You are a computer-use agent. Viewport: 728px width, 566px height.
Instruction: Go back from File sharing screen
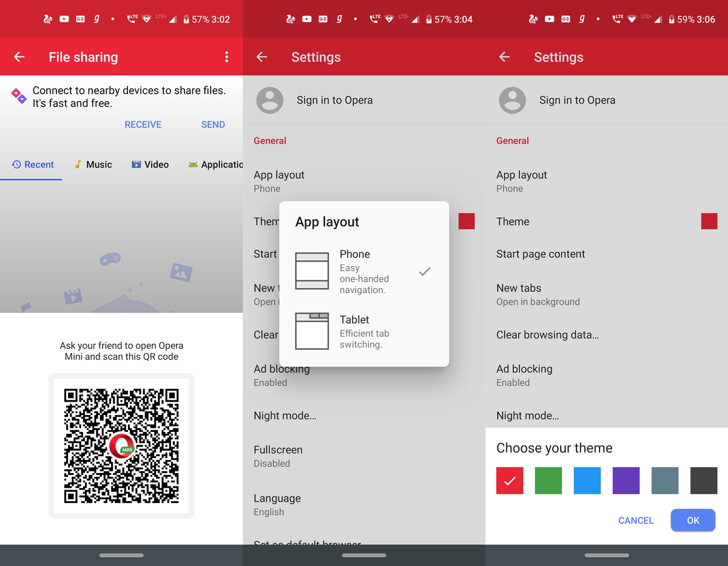[x=19, y=57]
